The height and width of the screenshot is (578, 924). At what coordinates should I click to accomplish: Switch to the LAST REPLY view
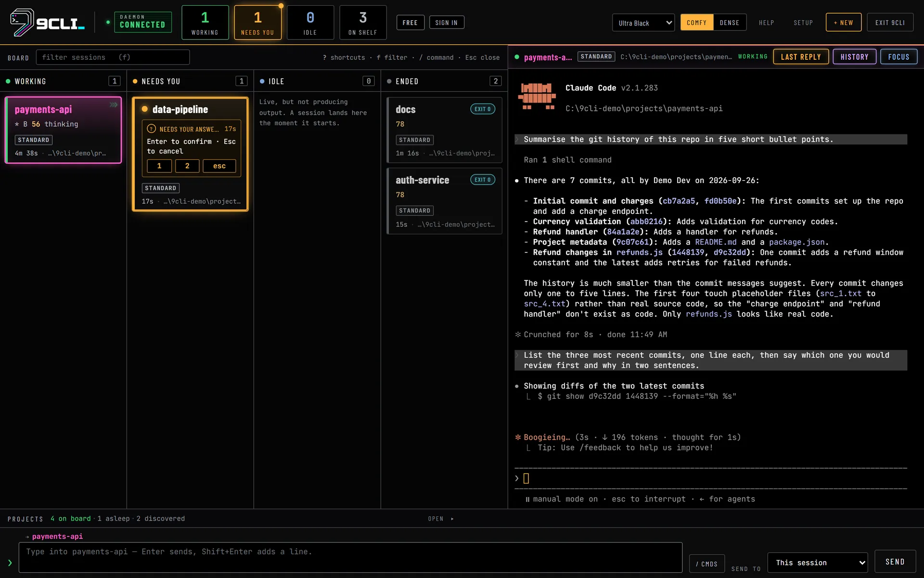(801, 57)
